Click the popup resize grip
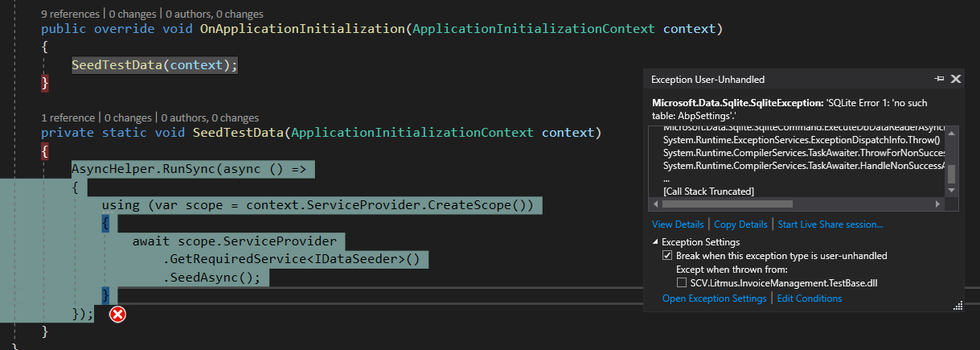The width and height of the screenshot is (980, 350). tap(957, 305)
